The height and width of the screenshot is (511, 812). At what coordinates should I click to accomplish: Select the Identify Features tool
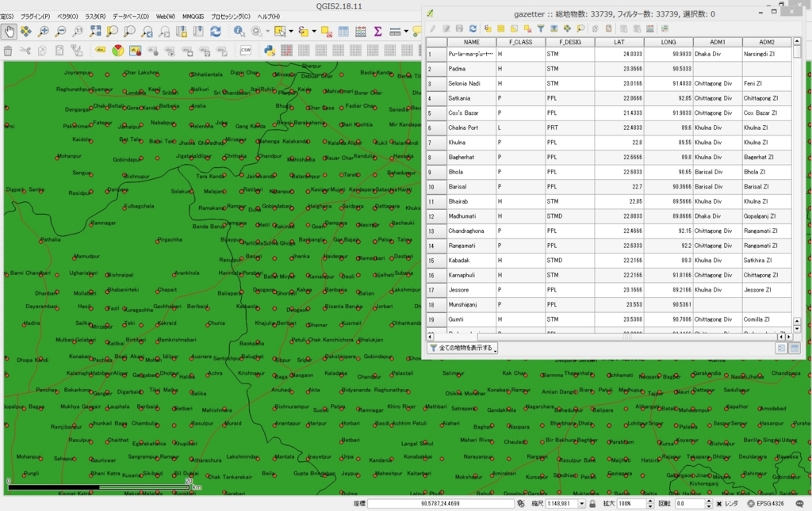[x=239, y=32]
